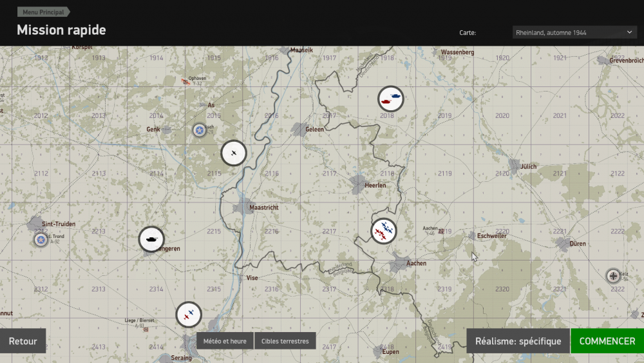Image resolution: width=644 pixels, height=363 pixels.
Task: Click the Genk town label
Action: (x=153, y=129)
